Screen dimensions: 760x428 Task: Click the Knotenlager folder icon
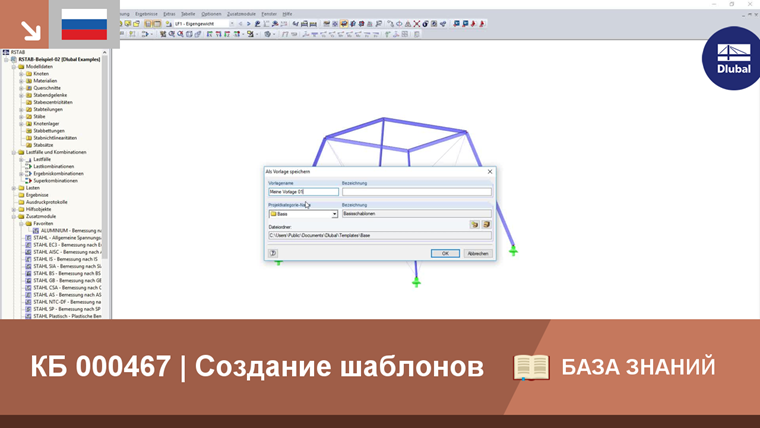click(29, 124)
